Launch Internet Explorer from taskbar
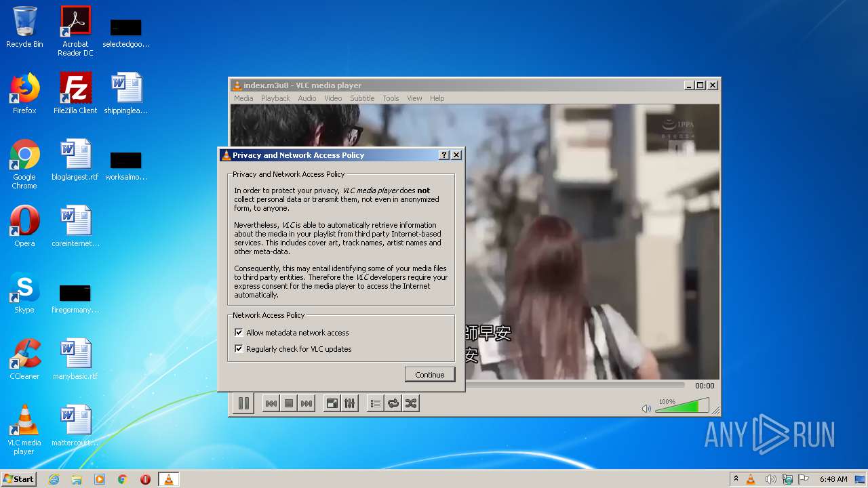This screenshot has width=868, height=488. coord(54,479)
